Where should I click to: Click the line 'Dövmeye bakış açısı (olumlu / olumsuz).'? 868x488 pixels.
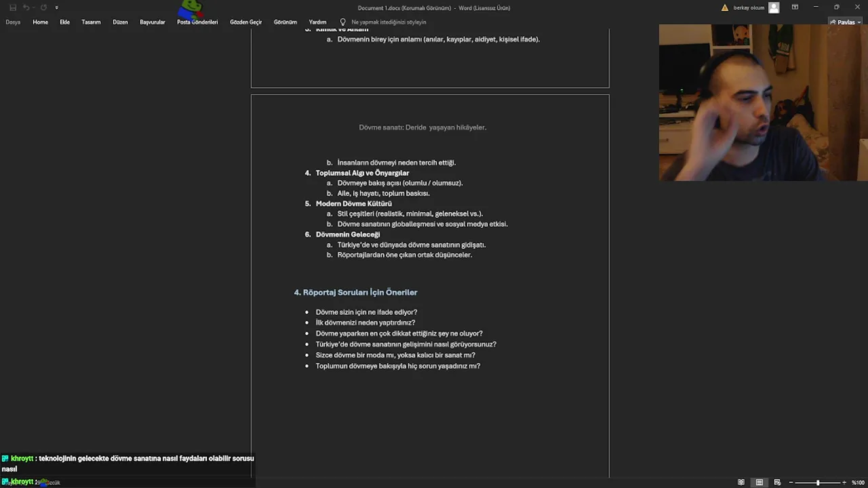tap(400, 183)
